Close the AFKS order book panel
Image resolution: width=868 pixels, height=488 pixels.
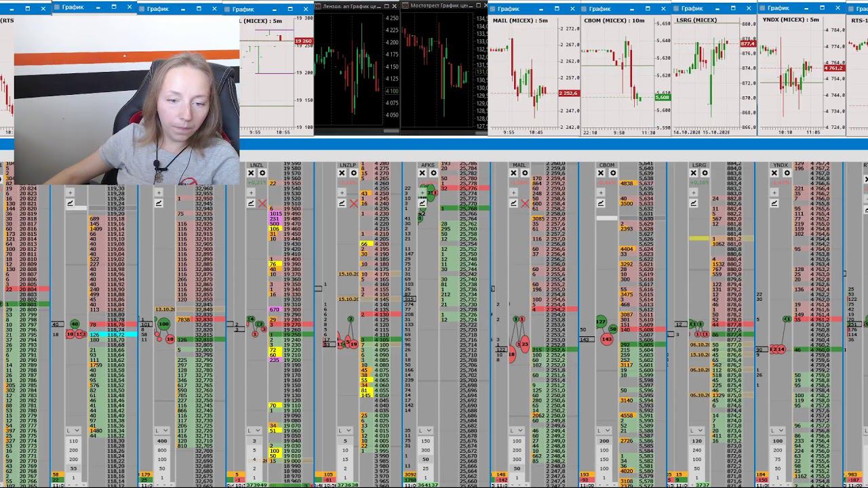[x=421, y=174]
